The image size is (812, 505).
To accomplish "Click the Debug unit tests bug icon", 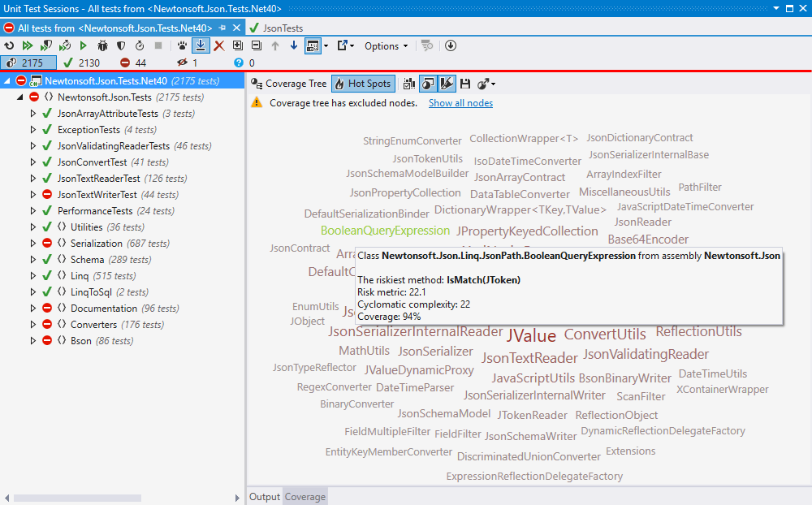I will pos(102,46).
